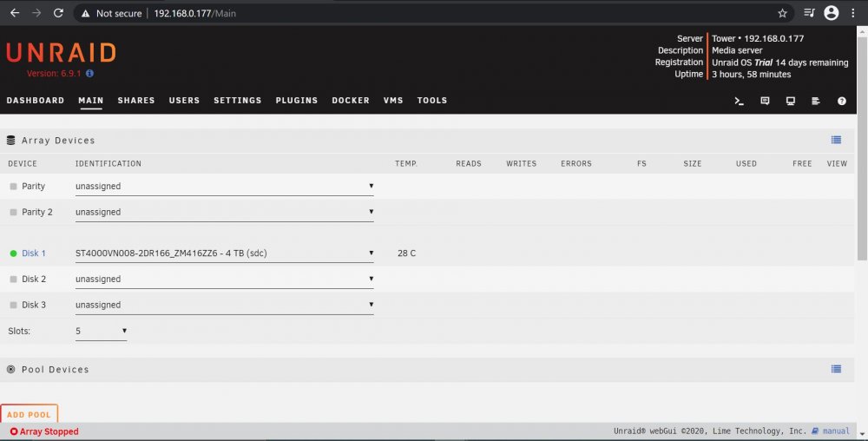Open the Parity 2 device assignment dropdown

(224, 212)
